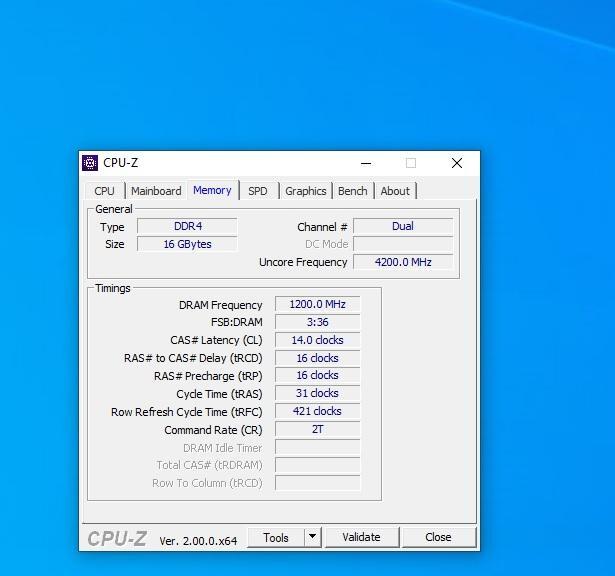The width and height of the screenshot is (615, 576).
Task: Close the CPU-Z window with X
Action: (x=457, y=163)
